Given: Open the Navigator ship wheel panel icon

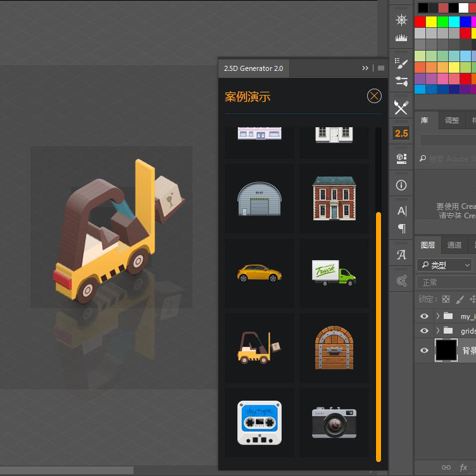Looking at the screenshot, I should click(401, 20).
